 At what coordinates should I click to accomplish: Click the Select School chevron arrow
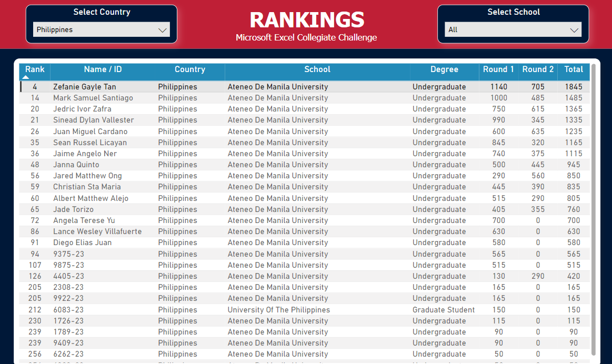tap(574, 31)
